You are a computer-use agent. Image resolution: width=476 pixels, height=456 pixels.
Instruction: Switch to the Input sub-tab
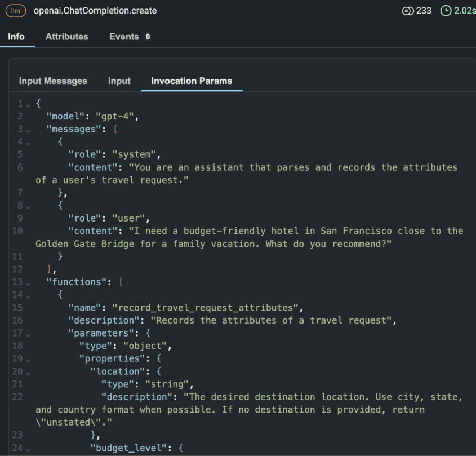(x=119, y=81)
